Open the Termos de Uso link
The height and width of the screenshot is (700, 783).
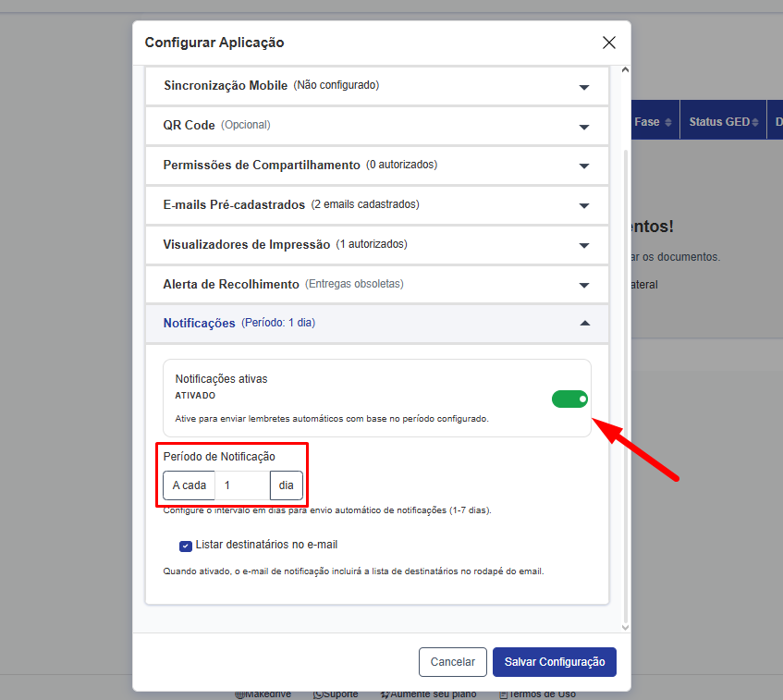[541, 694]
